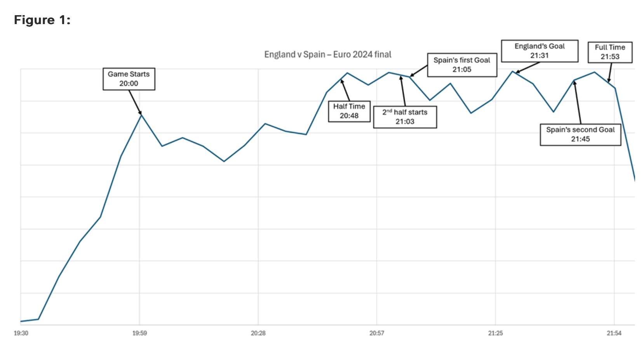Select the "Full Time 21:53" annotation box
The height and width of the screenshot is (345, 644).
tap(609, 52)
